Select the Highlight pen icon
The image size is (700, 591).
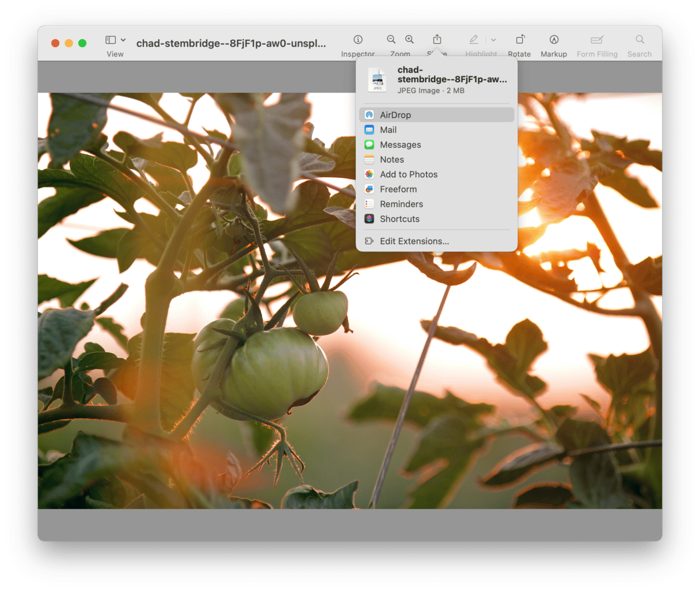click(474, 40)
